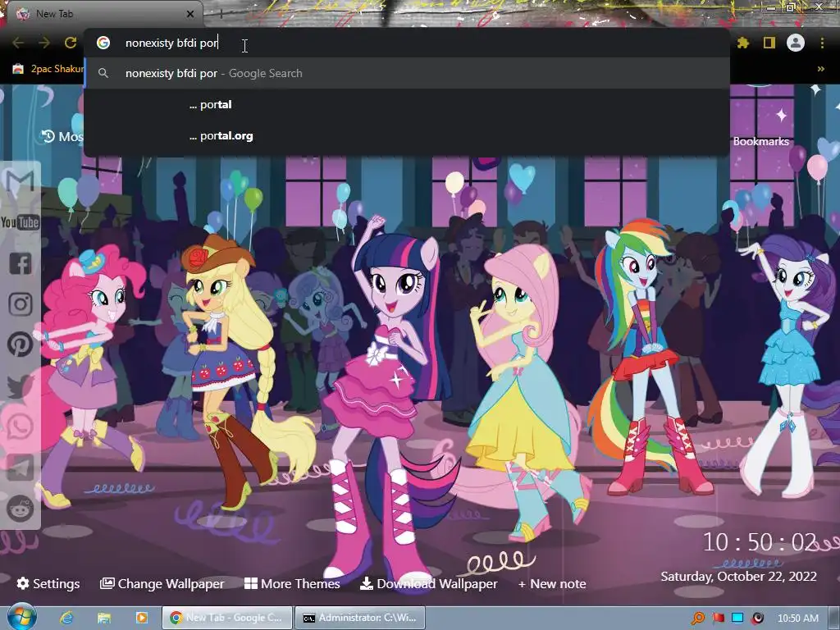Viewport: 840px width, 630px height.
Task: Click Change Wallpaper
Action: [162, 583]
